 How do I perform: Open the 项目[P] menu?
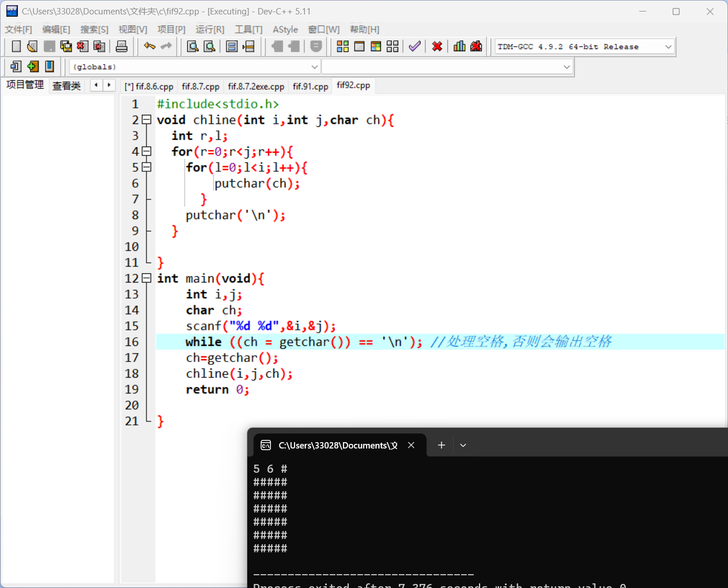coord(171,29)
